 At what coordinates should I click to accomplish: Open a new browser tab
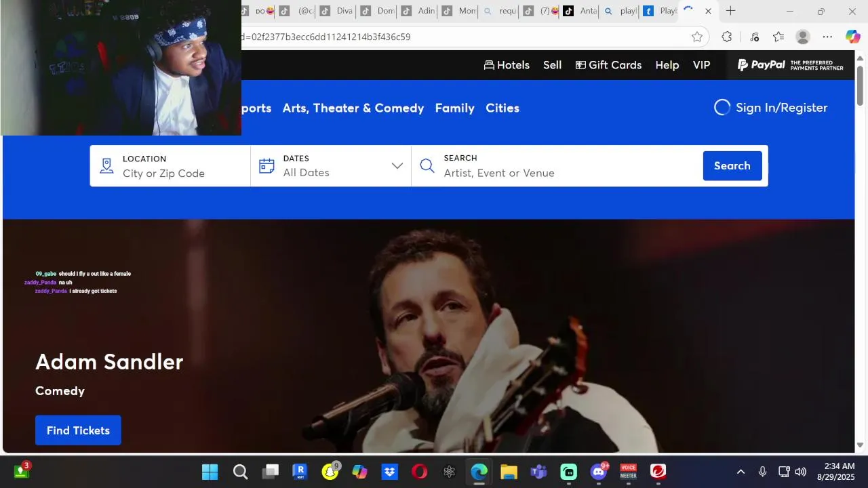click(x=730, y=11)
